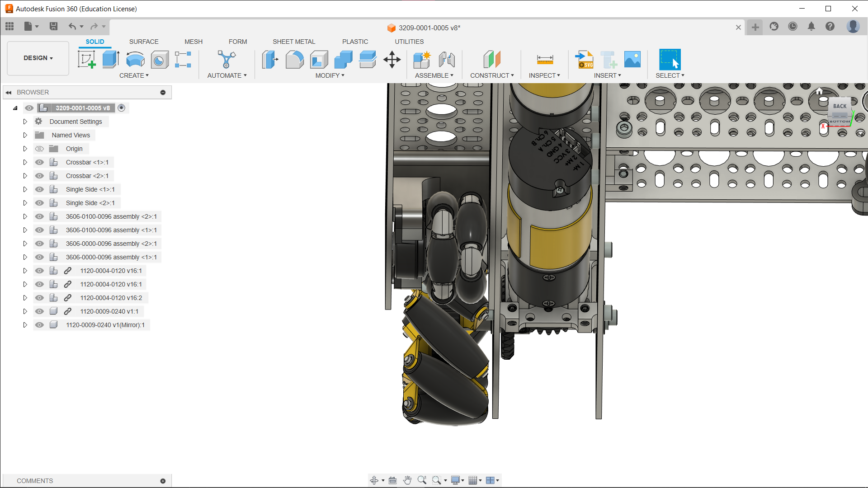Screen dimensions: 868x488
Task: Click the Create Sketch tool icon
Action: tap(86, 59)
